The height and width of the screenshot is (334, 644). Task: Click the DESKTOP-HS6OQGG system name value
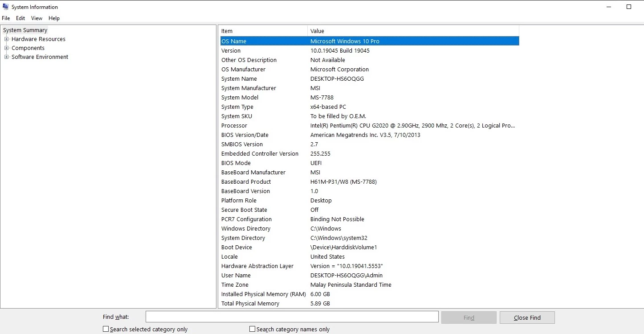(337, 78)
